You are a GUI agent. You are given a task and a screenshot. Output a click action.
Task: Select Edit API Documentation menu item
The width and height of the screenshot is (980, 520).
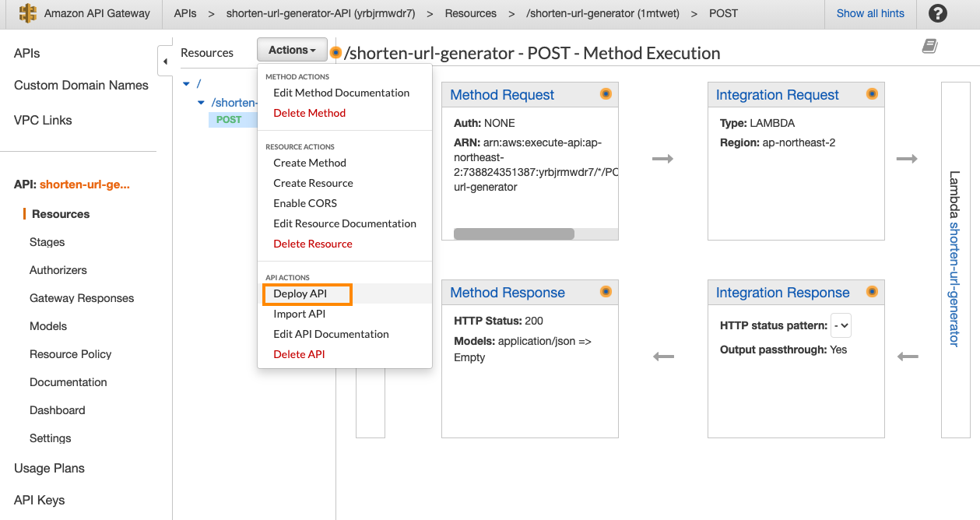click(x=331, y=334)
